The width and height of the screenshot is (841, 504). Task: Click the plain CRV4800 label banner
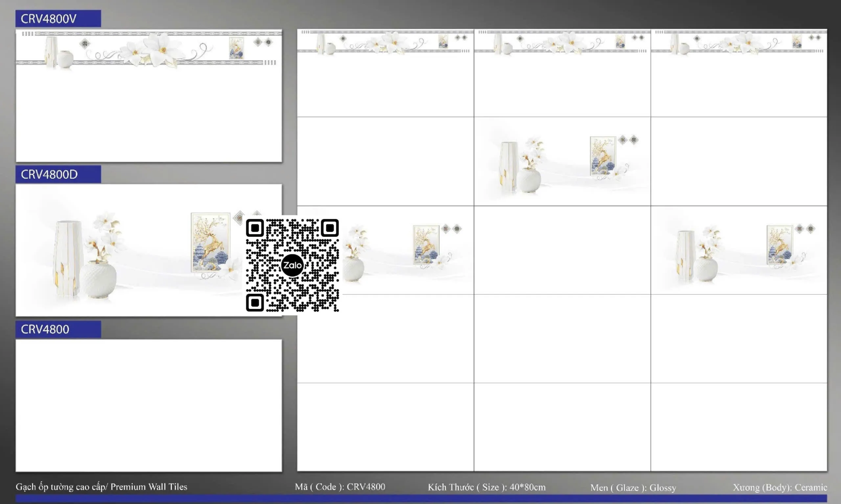[x=58, y=329]
